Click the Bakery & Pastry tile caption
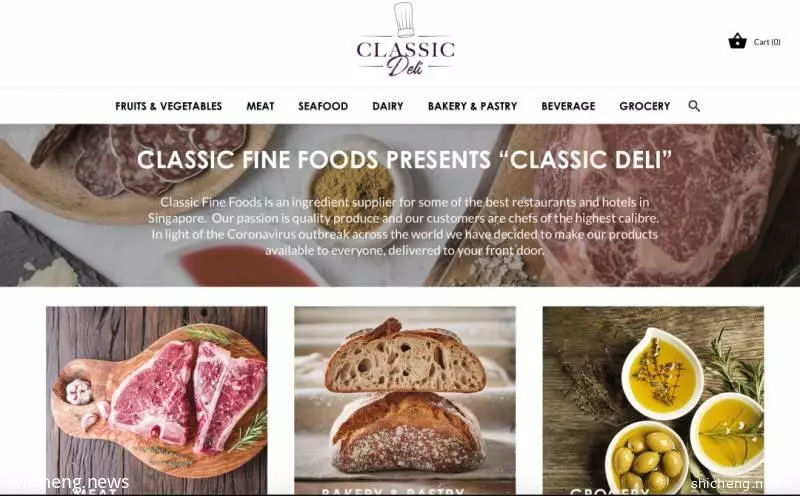Viewport: 800px width, 496px height. (393, 492)
